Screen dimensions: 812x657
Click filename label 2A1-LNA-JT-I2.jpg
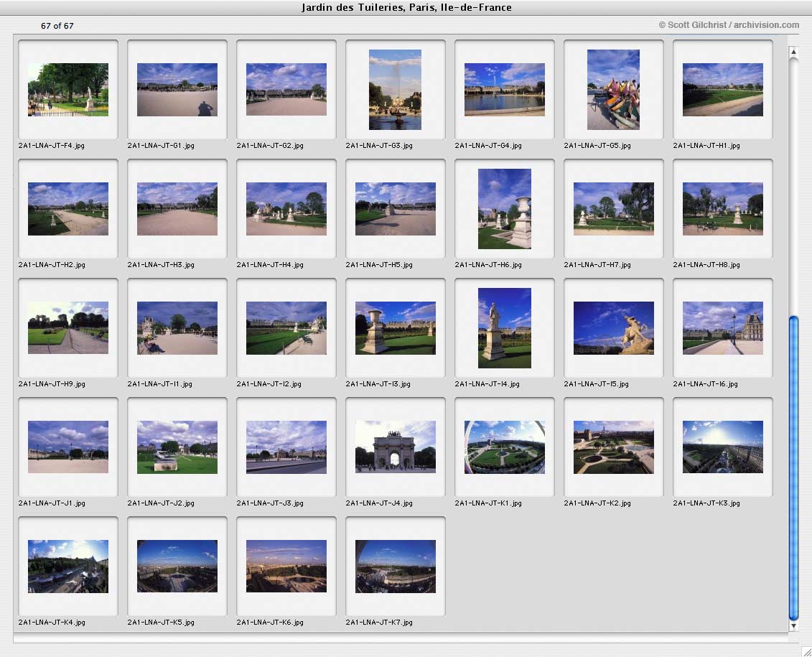(269, 384)
